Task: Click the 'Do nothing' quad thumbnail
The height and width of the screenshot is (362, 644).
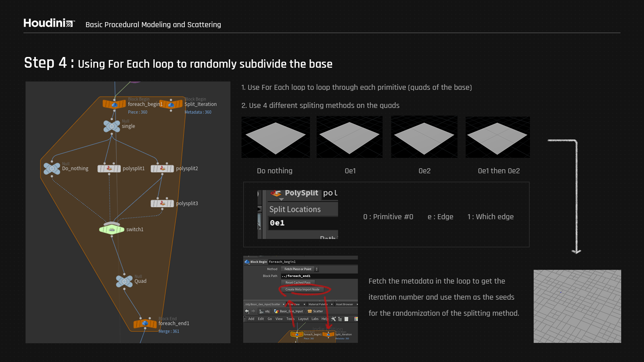Action: click(x=275, y=137)
